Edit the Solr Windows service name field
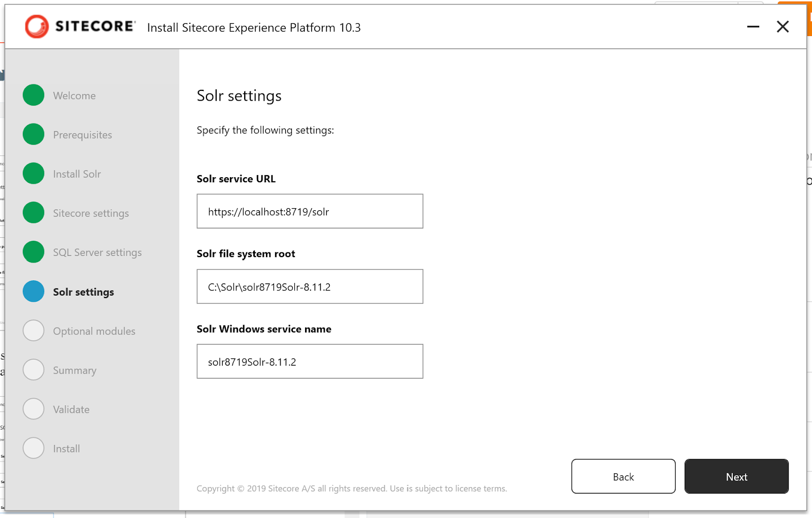Viewport: 812px width, 518px height. pos(310,362)
